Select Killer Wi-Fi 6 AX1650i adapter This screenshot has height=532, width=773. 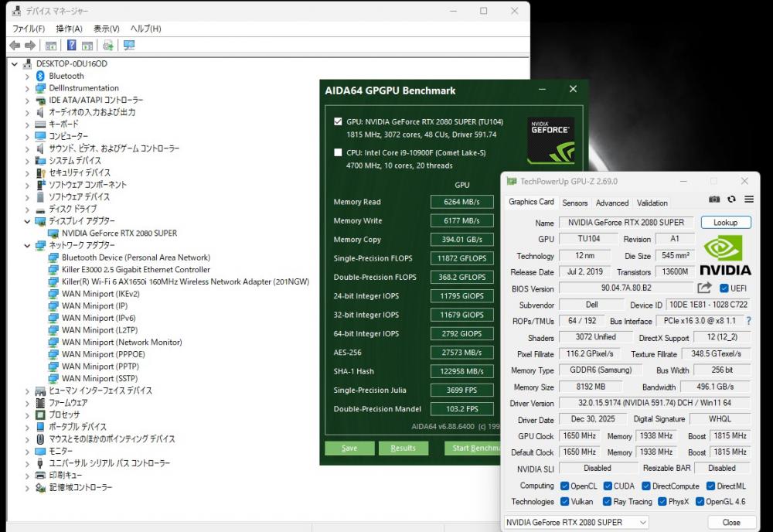pyautogui.click(x=186, y=281)
